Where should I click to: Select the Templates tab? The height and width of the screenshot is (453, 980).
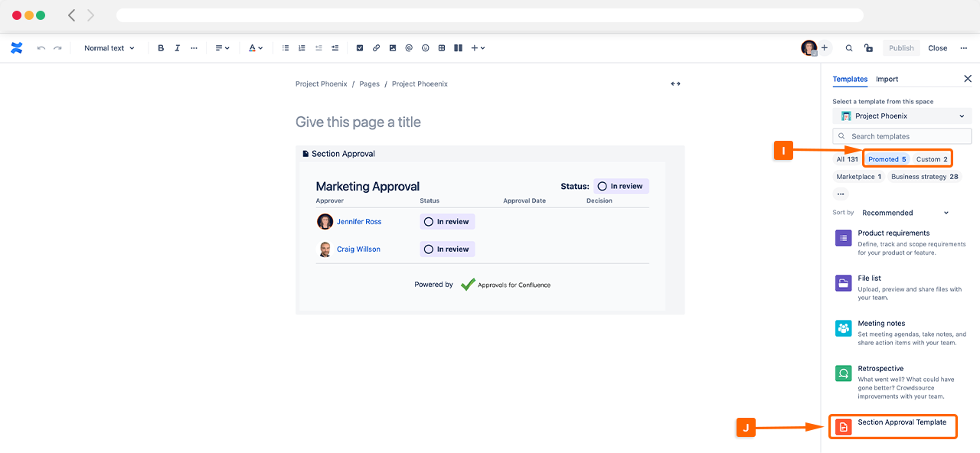pos(850,80)
